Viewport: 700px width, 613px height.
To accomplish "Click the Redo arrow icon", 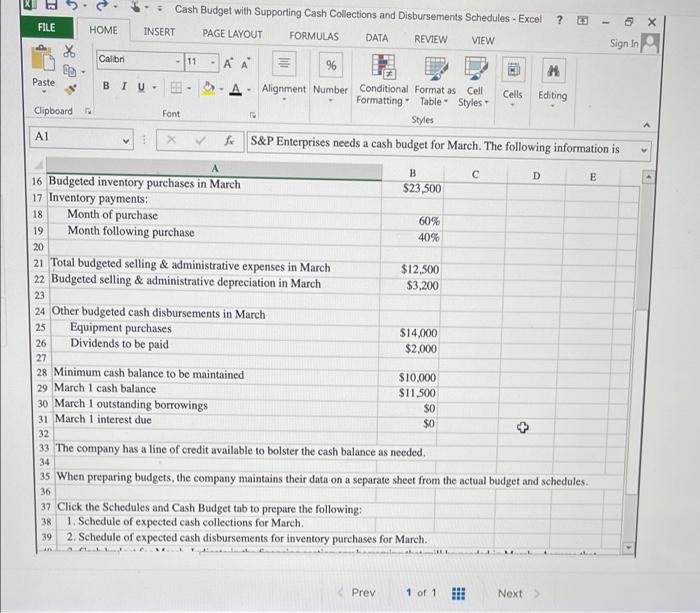I will coord(102,6).
